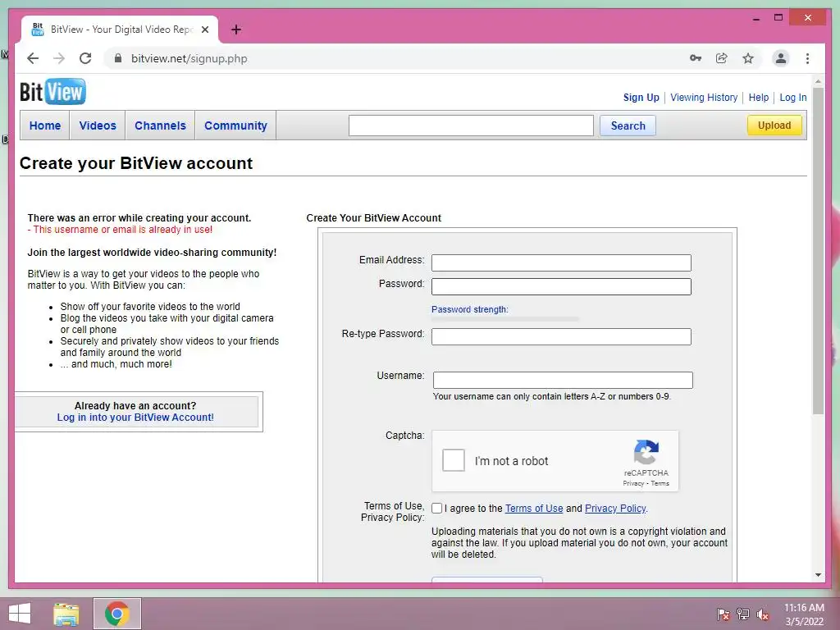The width and height of the screenshot is (840, 630).
Task: Click the reCAPTCHA Privacy link
Action: click(x=633, y=483)
